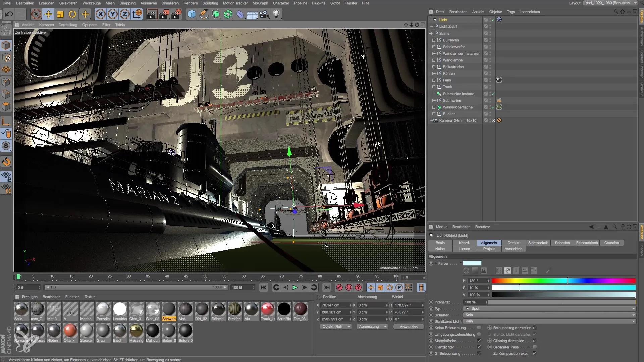This screenshot has height=362, width=644.
Task: Open the Abmessung dropdown
Action: [372, 327]
